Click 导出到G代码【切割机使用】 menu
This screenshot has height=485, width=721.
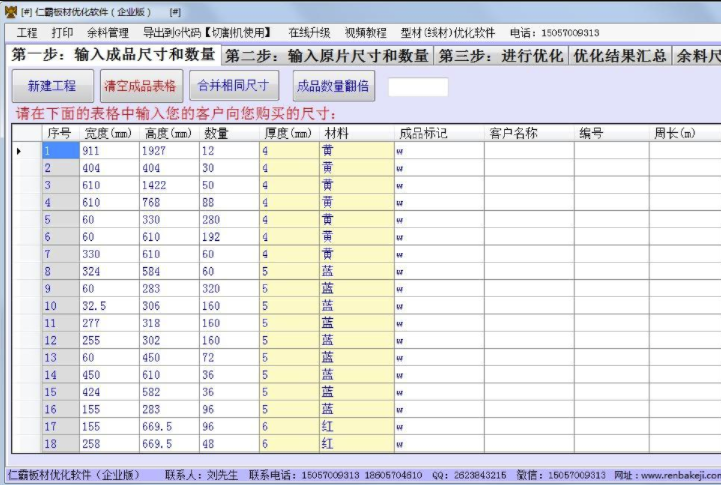[207, 33]
